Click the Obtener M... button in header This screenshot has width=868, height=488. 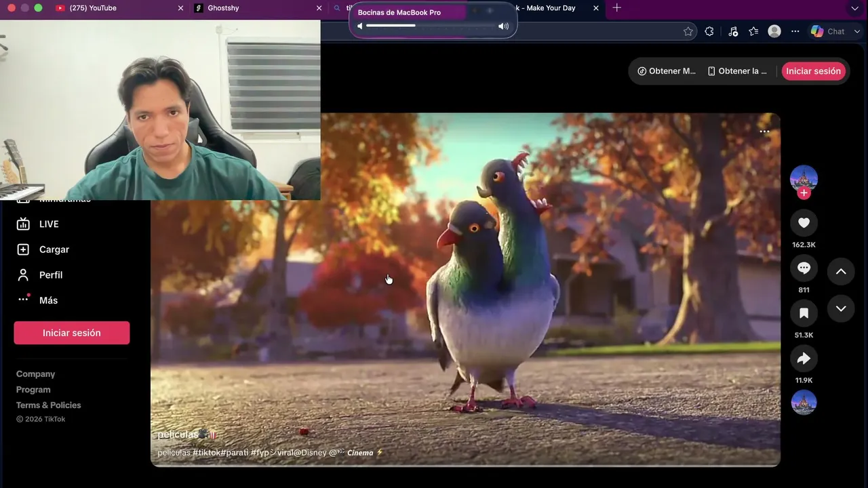[667, 71]
